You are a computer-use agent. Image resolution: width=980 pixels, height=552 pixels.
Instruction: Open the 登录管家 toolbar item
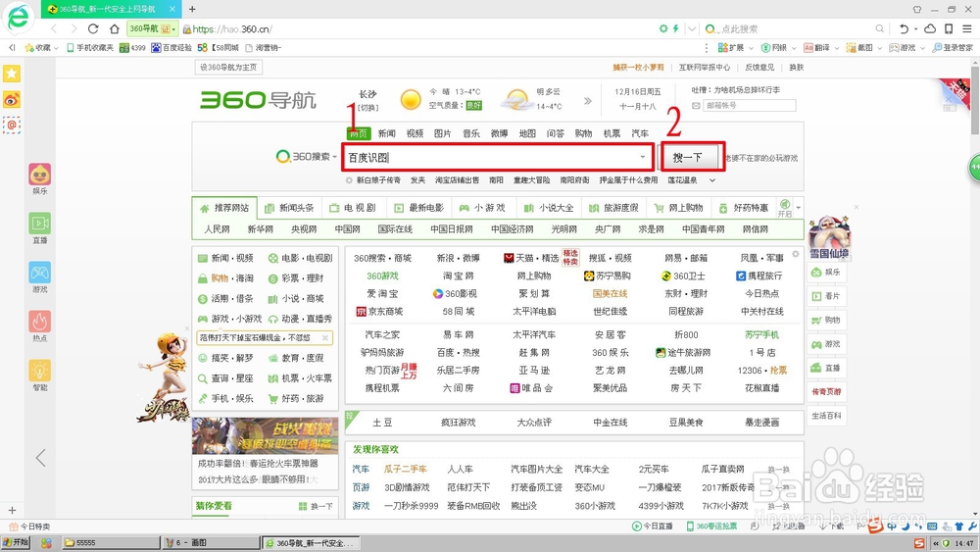click(x=953, y=47)
